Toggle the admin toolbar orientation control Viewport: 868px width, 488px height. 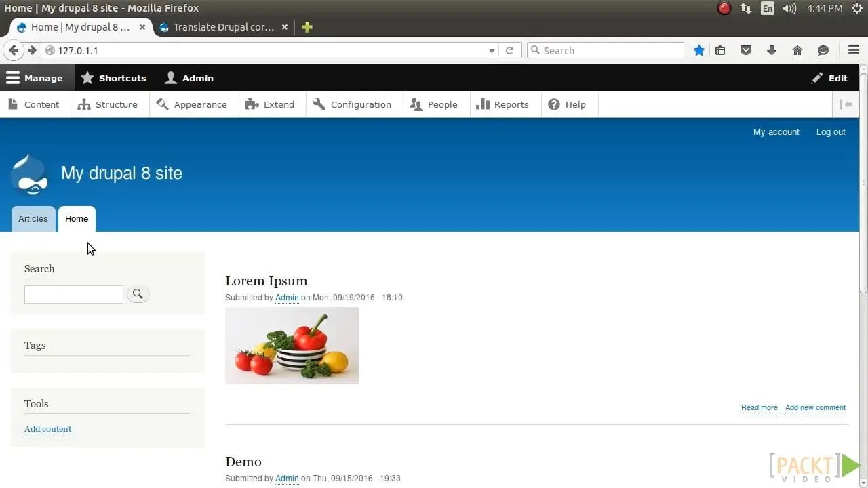[846, 104]
